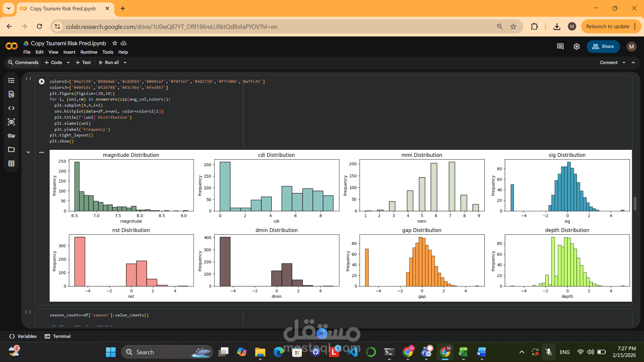This screenshot has height=362, width=644.
Task: Open the comments panel icon
Action: [x=560, y=47]
